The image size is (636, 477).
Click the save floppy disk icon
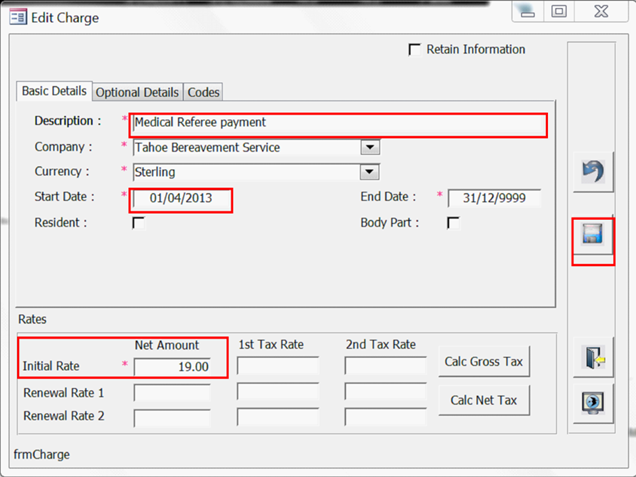(x=591, y=236)
